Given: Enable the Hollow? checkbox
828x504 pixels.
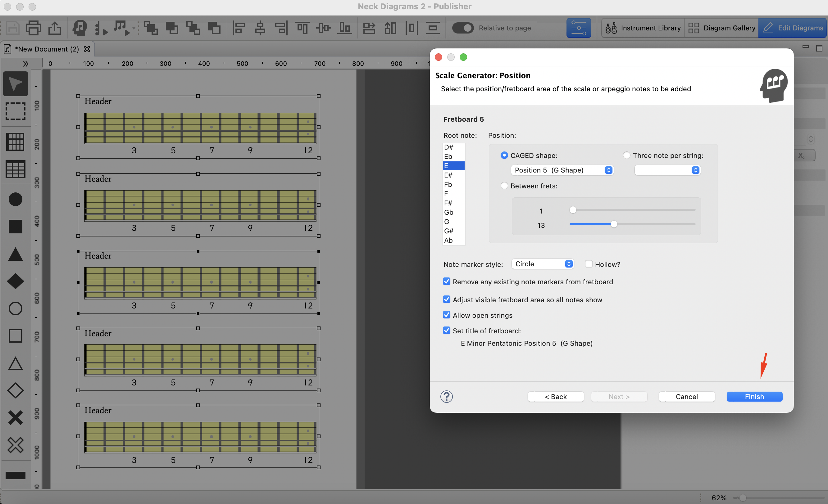Looking at the screenshot, I should click(589, 264).
